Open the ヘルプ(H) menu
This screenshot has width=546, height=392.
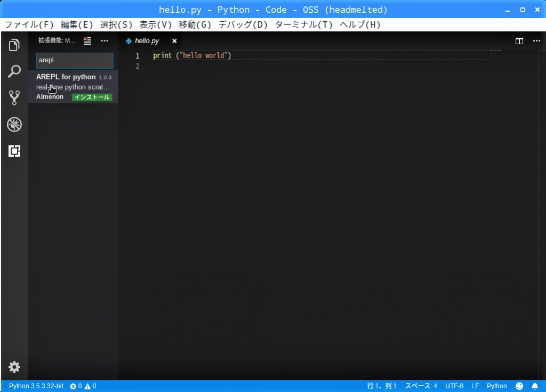point(360,24)
